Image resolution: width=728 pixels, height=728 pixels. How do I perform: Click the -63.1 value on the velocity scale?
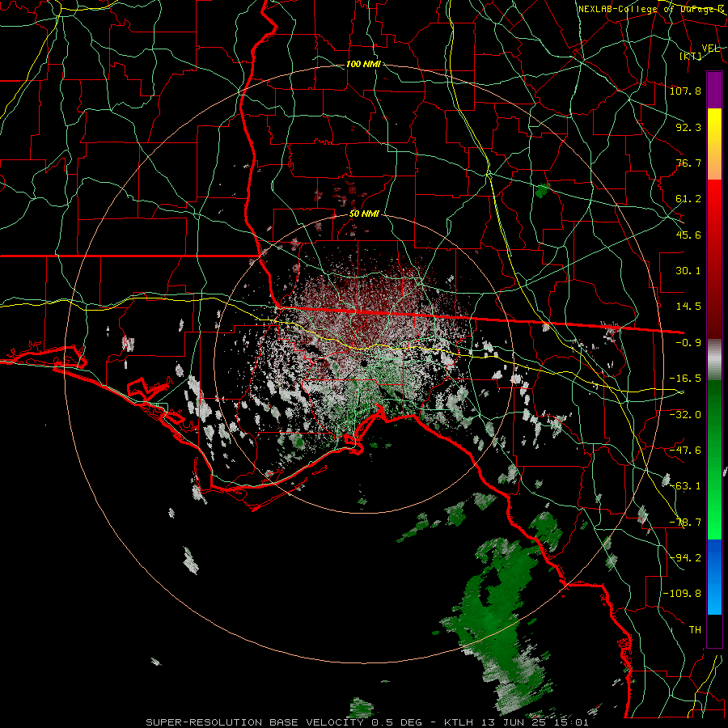tap(685, 486)
